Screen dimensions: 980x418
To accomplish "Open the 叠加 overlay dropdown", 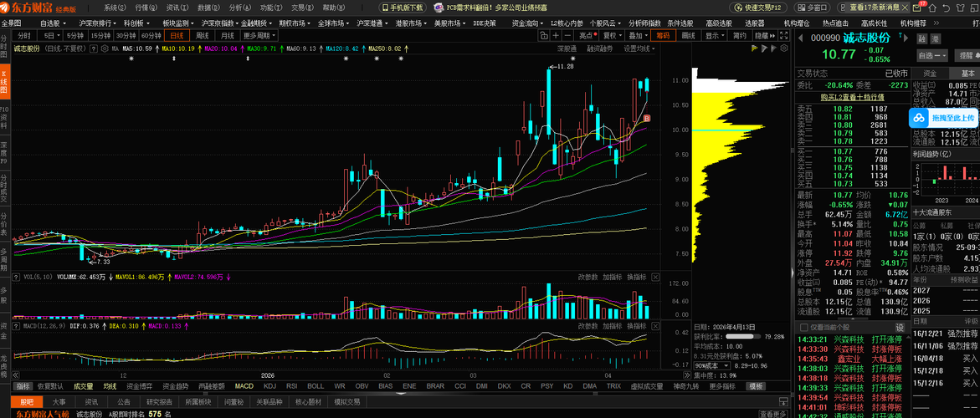I will (637, 36).
